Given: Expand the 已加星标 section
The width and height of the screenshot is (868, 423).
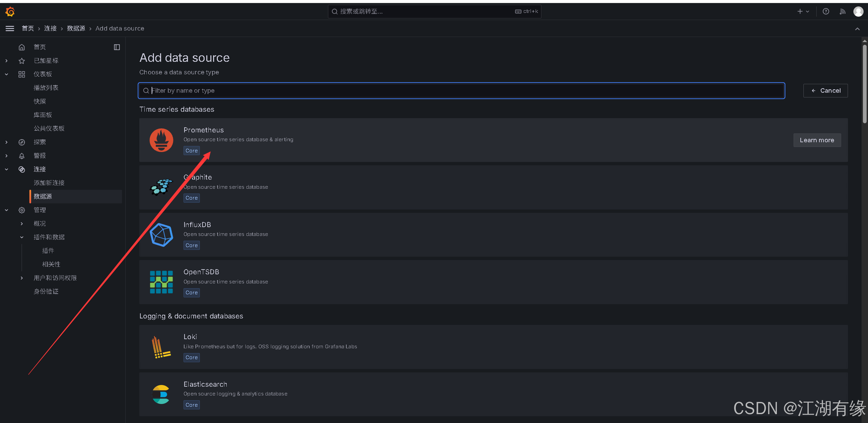Looking at the screenshot, I should coord(6,61).
